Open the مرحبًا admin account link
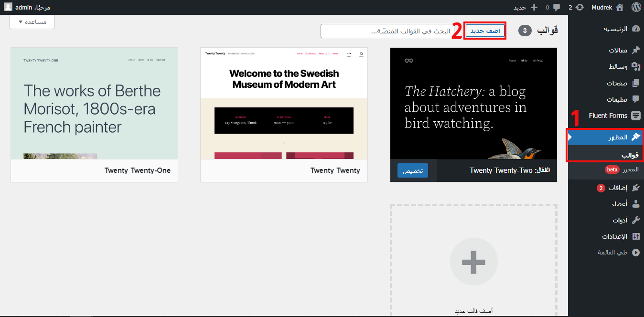The height and width of the screenshot is (317, 644). coord(32,8)
